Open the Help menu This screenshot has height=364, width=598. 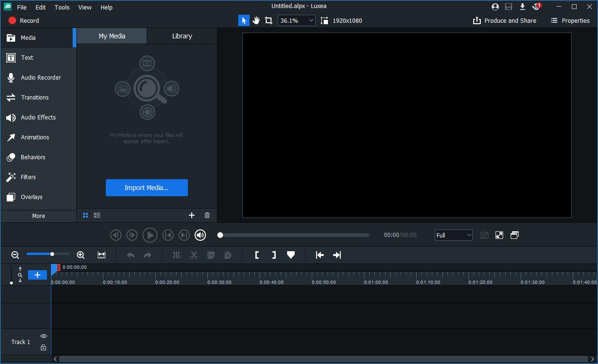click(107, 7)
